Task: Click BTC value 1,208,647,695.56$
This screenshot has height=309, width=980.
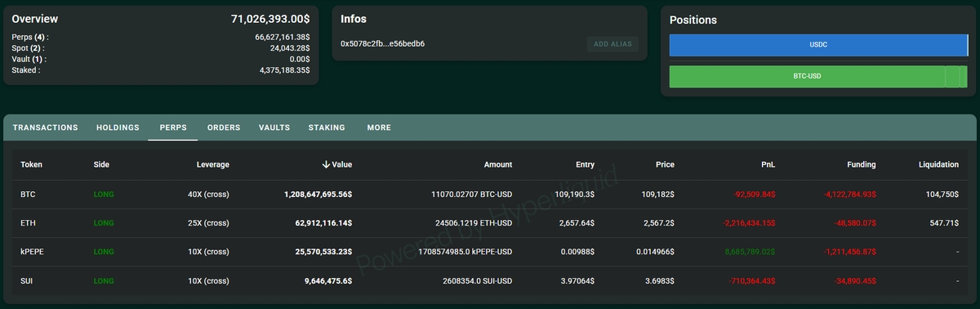Action: (318, 195)
